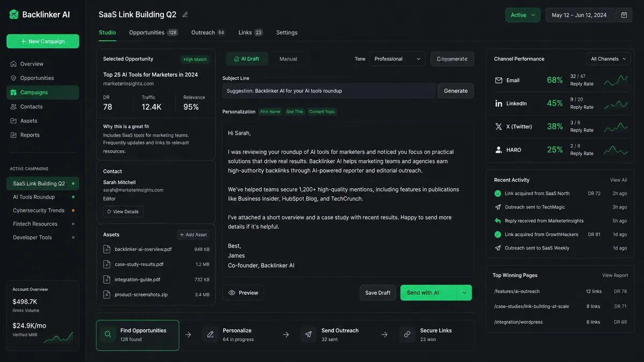Click the Overview home icon in sidebar

pos(13,64)
